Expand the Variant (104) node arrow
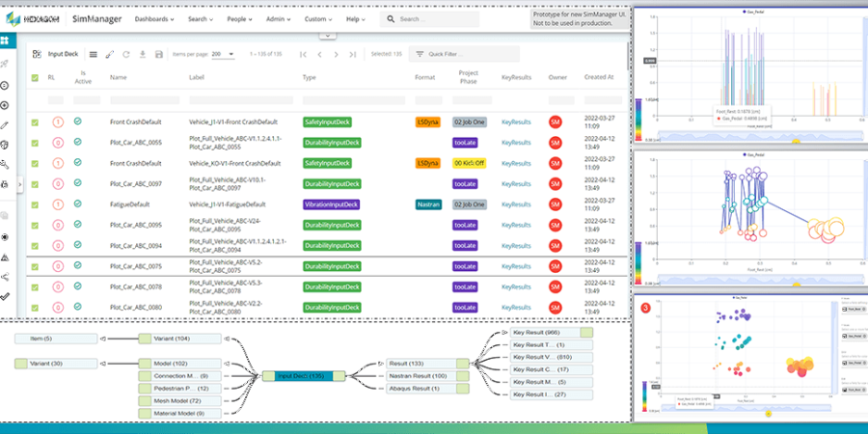 click(227, 339)
